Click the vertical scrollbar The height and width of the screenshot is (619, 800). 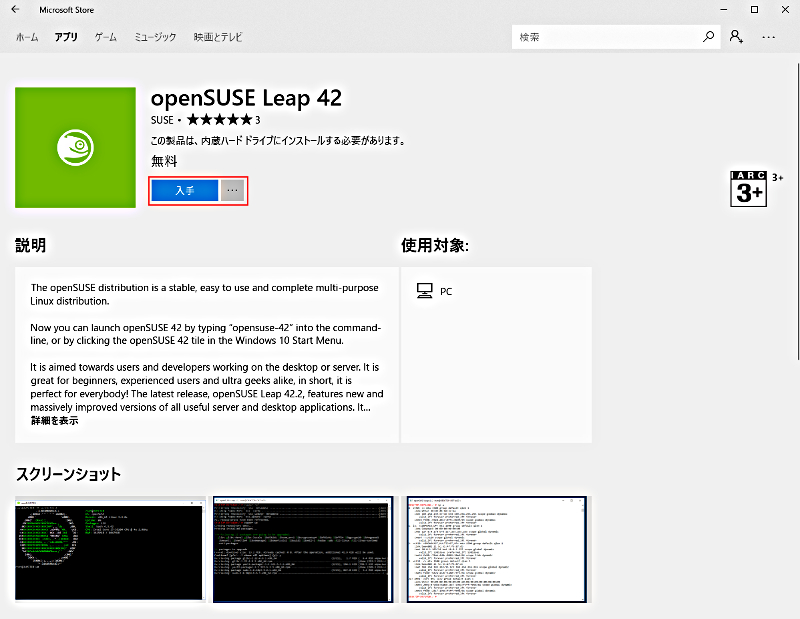[x=797, y=212]
